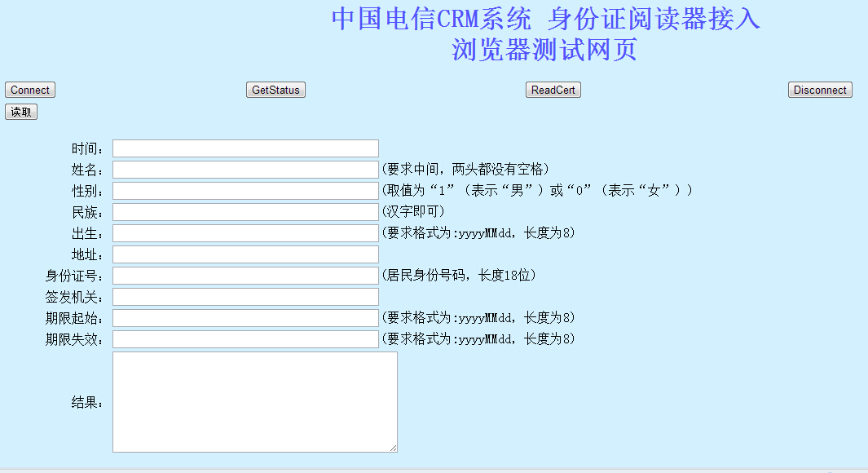Focus the 签发机关 input field
868x473 pixels.
[x=246, y=297]
